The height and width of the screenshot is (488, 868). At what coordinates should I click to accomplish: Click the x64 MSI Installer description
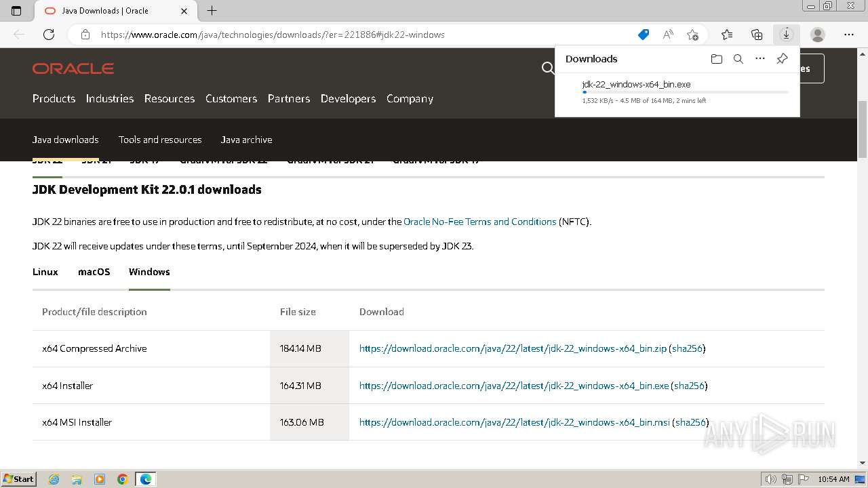[x=77, y=422]
